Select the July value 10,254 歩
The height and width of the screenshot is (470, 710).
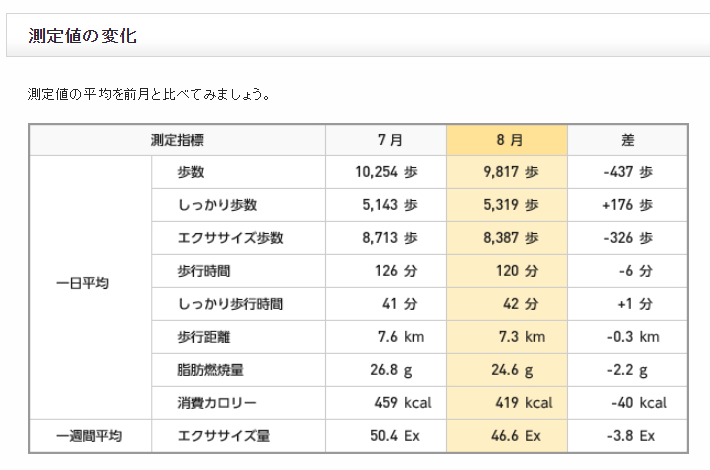click(386, 172)
